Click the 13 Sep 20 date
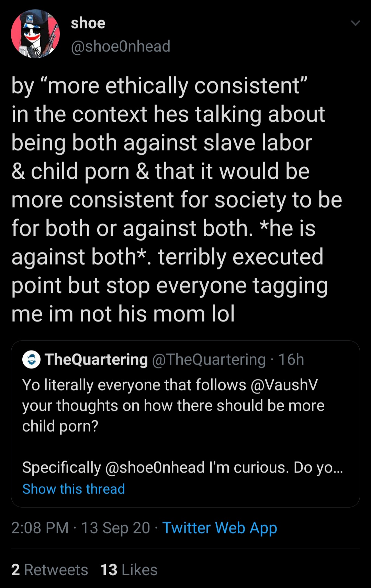 pos(115,528)
